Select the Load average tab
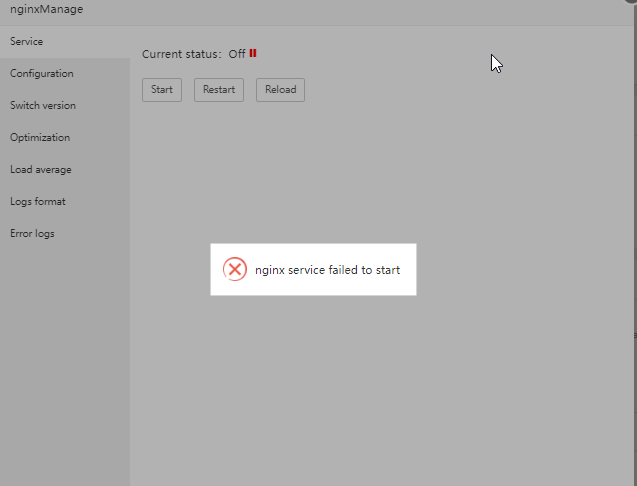The height and width of the screenshot is (486, 637). point(65,169)
